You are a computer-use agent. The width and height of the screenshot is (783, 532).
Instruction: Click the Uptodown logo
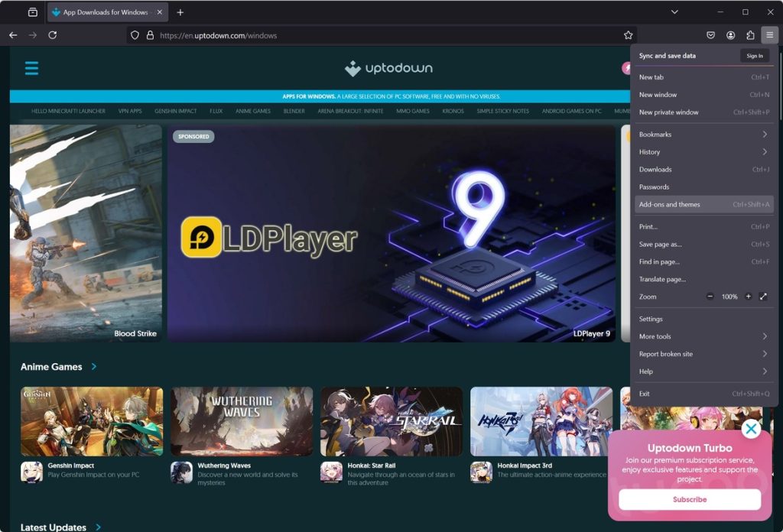coord(388,68)
